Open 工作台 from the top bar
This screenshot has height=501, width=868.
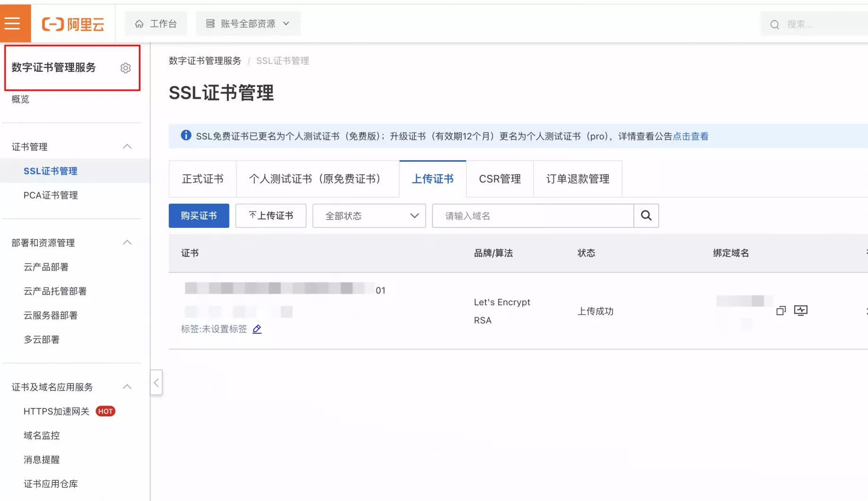pyautogui.click(x=156, y=24)
